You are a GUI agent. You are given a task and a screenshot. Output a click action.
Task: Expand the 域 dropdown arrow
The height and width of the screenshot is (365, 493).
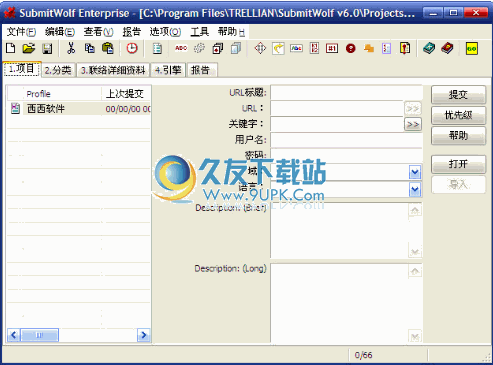pos(415,172)
